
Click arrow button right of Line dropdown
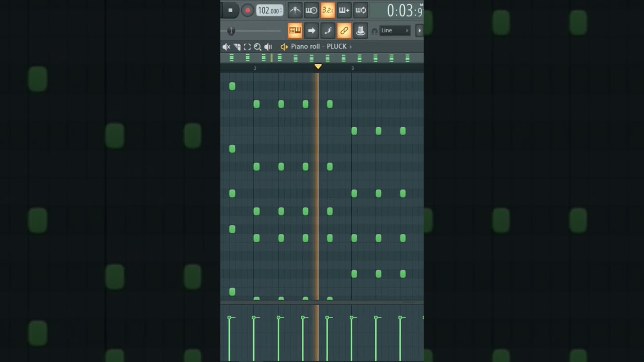click(419, 31)
